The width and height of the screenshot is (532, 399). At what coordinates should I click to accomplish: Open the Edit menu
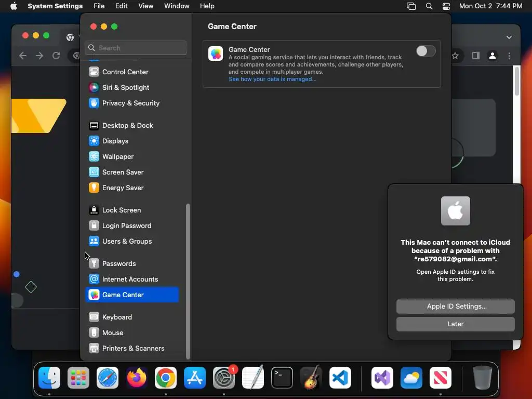point(121,6)
